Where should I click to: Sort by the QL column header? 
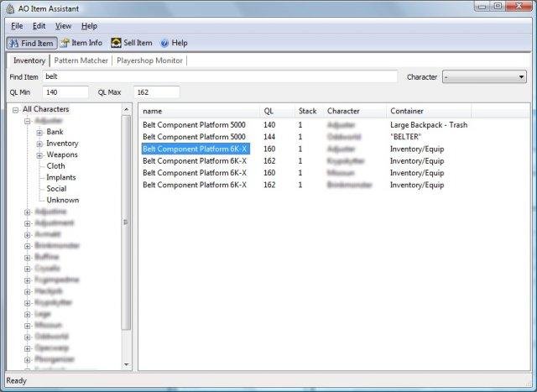coord(277,111)
